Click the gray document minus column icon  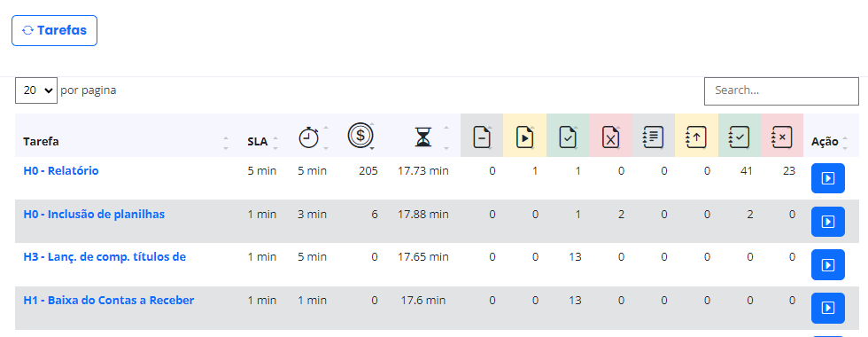(x=482, y=137)
